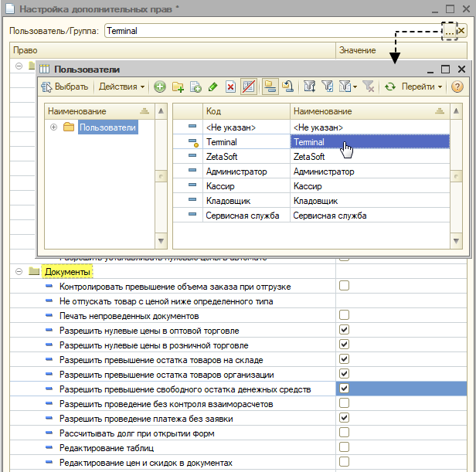
Task: Open the Действия dropdown menu
Action: click(x=122, y=87)
